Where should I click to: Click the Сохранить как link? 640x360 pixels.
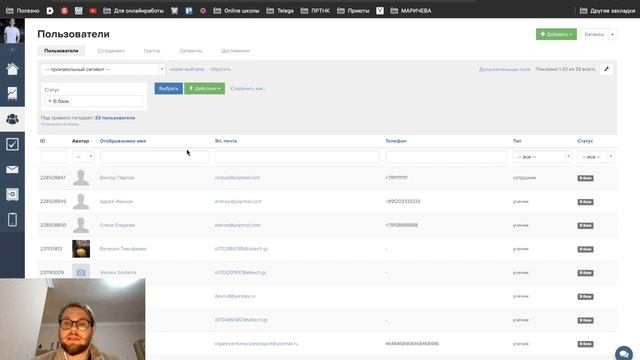pos(248,89)
